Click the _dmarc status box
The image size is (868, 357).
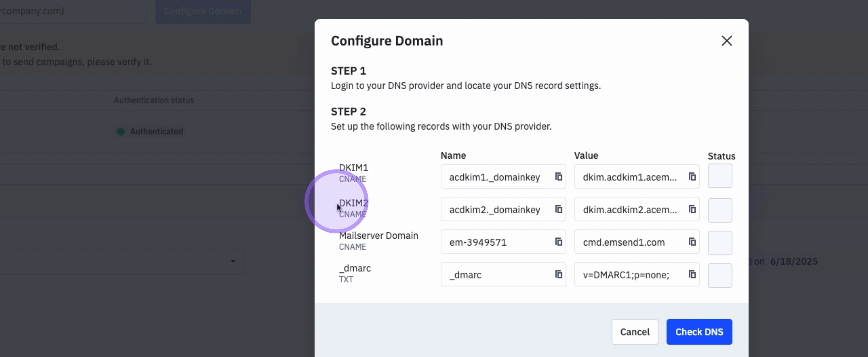(x=720, y=275)
